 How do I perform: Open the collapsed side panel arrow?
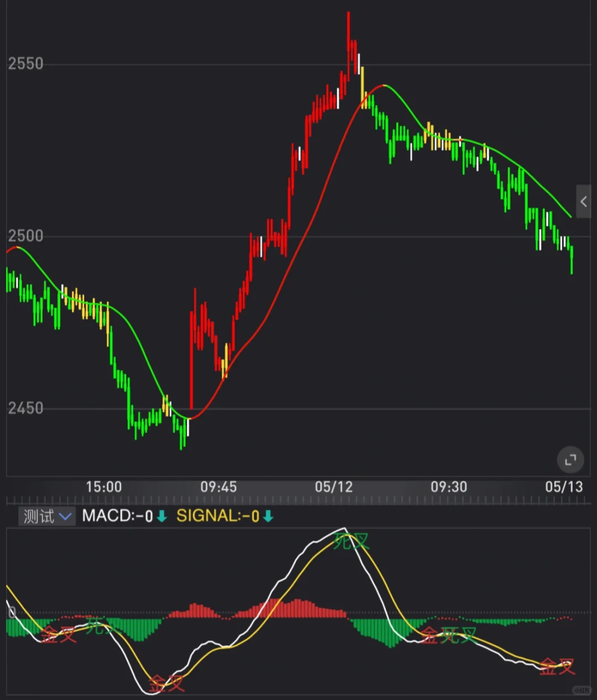584,202
